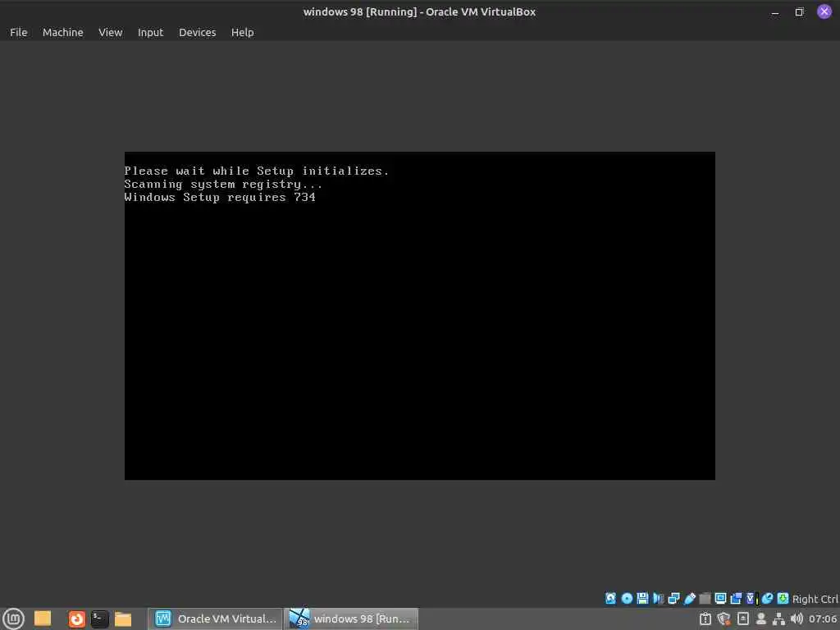Switch to Oracle VM VirtualBox manager taskbar window
Viewport: 840px width, 630px height.
pos(215,619)
